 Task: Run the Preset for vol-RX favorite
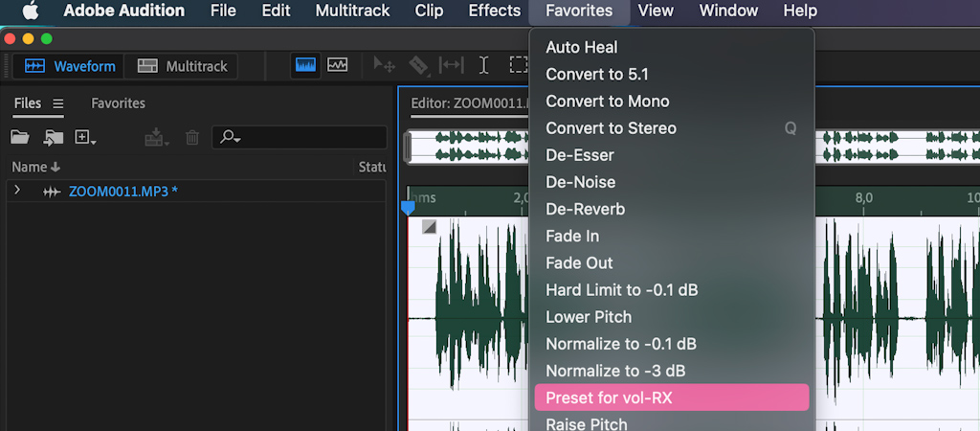(x=672, y=397)
